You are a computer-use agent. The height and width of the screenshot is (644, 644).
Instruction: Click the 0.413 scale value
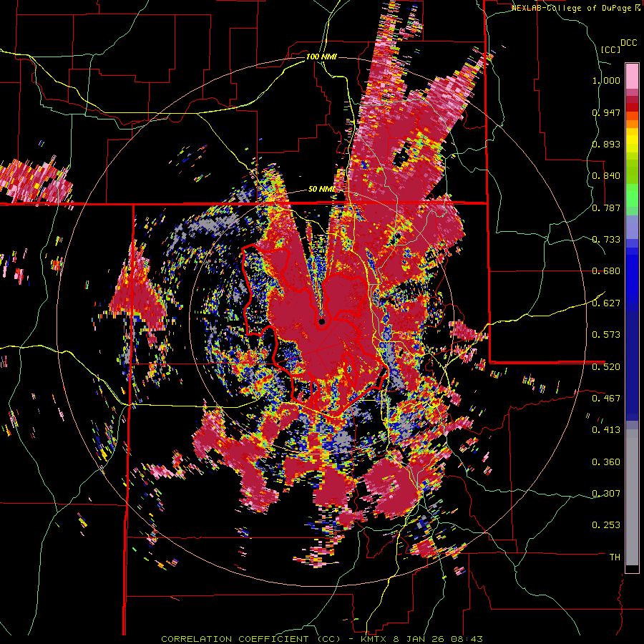(x=606, y=430)
